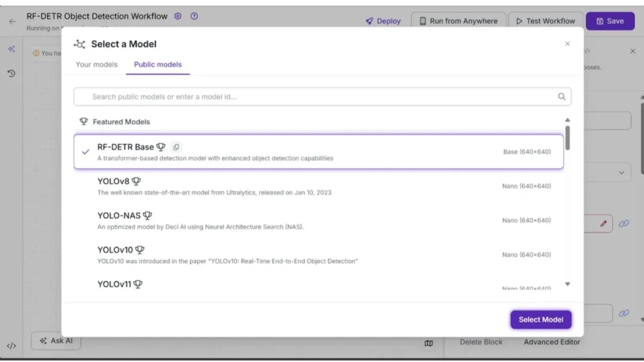Click the Featured Models heading text
This screenshot has height=362, width=644.
121,122
